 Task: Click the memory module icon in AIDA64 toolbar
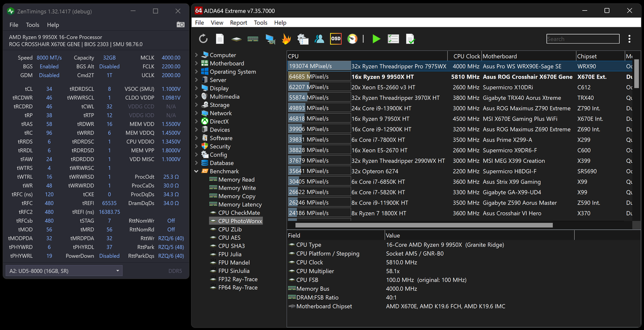point(253,39)
